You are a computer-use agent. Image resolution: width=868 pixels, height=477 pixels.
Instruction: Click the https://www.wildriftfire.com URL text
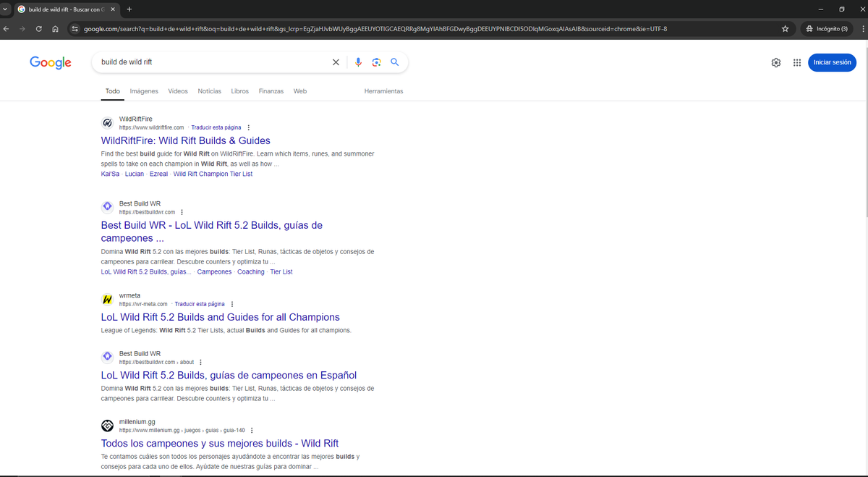pos(151,127)
